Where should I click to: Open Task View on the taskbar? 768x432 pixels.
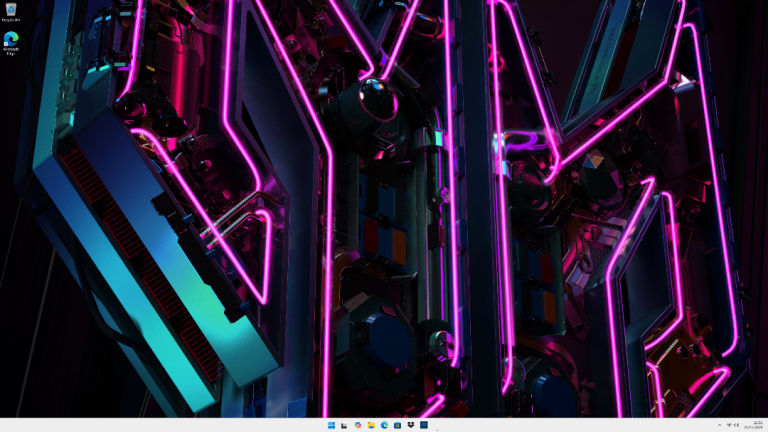pyautogui.click(x=344, y=425)
